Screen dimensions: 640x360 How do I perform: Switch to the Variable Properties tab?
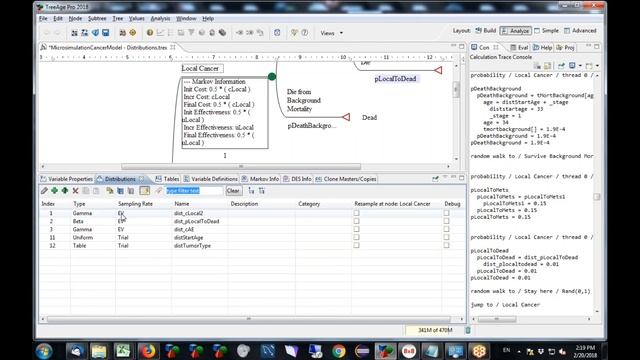click(x=67, y=179)
